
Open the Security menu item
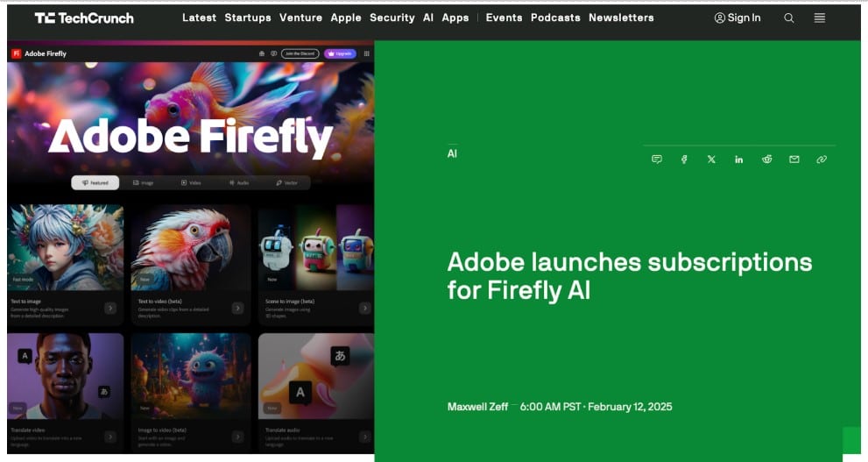[x=392, y=18]
